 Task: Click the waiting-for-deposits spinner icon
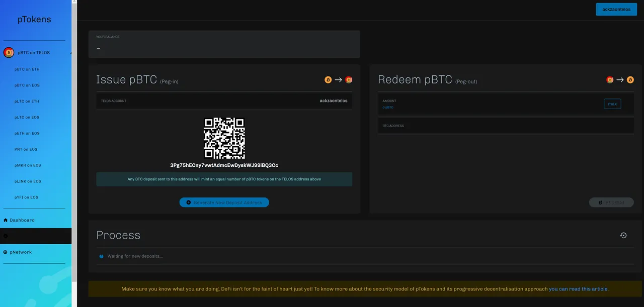pyautogui.click(x=101, y=256)
